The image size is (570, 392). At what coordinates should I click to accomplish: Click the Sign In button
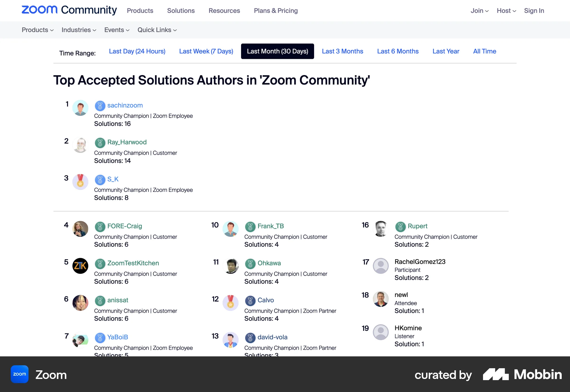(x=534, y=10)
